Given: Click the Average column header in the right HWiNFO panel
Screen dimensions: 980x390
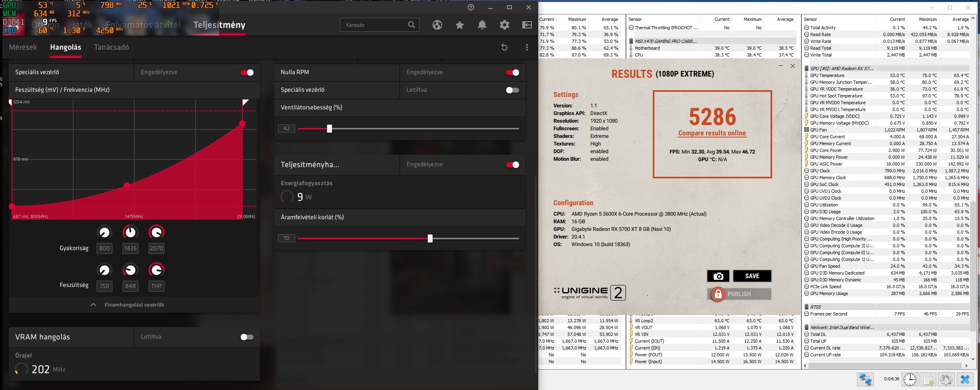Looking at the screenshot, I should [960, 19].
